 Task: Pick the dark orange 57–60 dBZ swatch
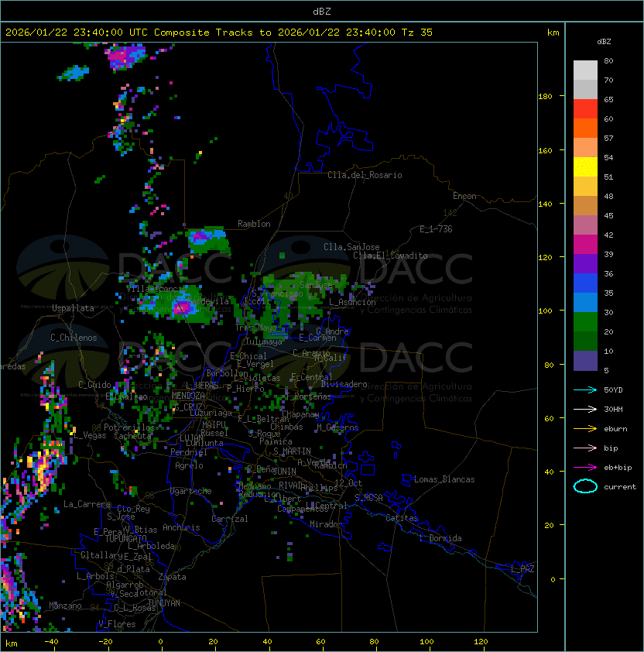[x=585, y=128]
